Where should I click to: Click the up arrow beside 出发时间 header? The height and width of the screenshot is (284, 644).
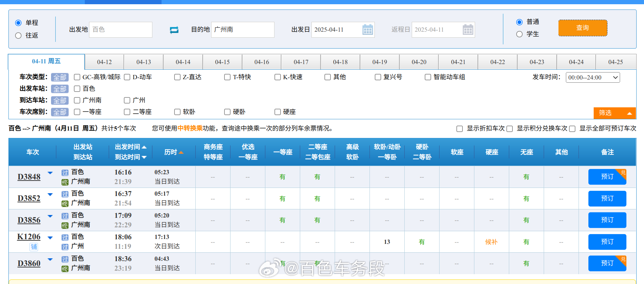pos(144,147)
